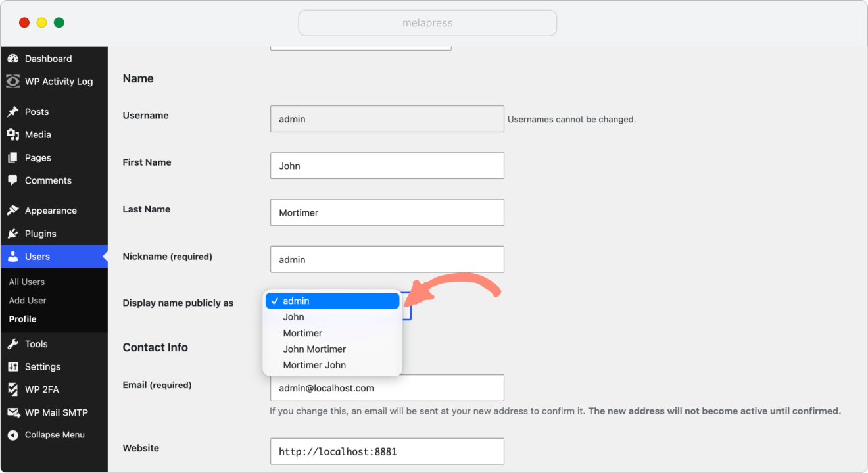Click the melapress address bar

[x=427, y=23]
